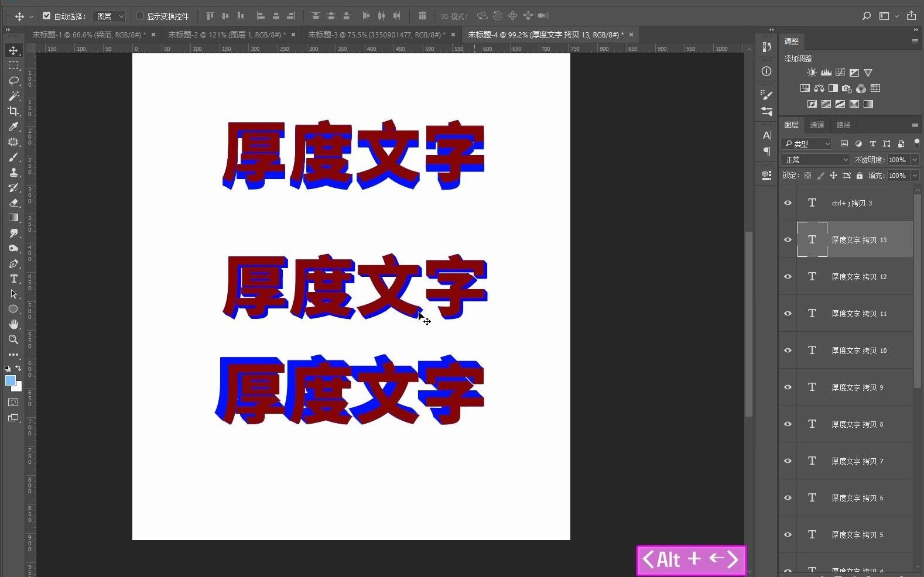Select the Move tool
Image resolution: width=924 pixels, height=577 pixels.
[x=13, y=50]
